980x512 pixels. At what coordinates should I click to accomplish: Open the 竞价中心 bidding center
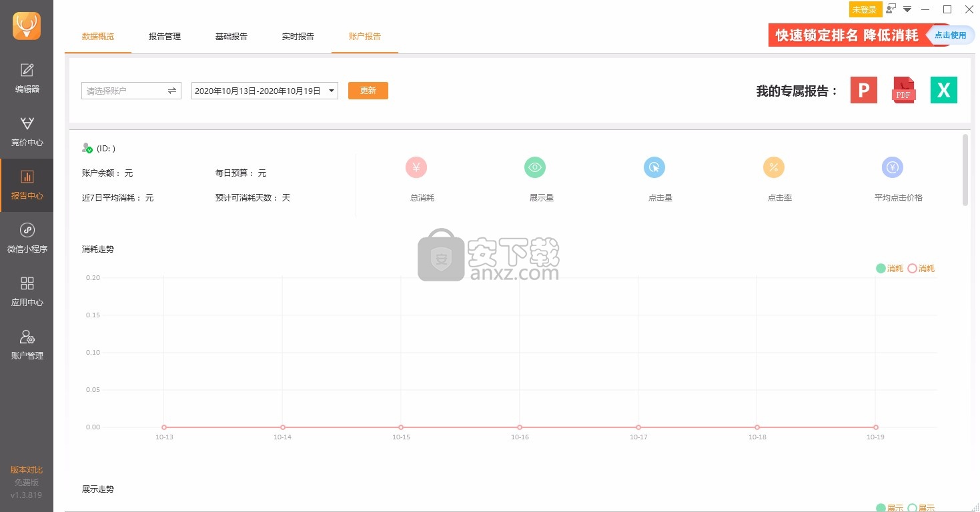coord(27,131)
